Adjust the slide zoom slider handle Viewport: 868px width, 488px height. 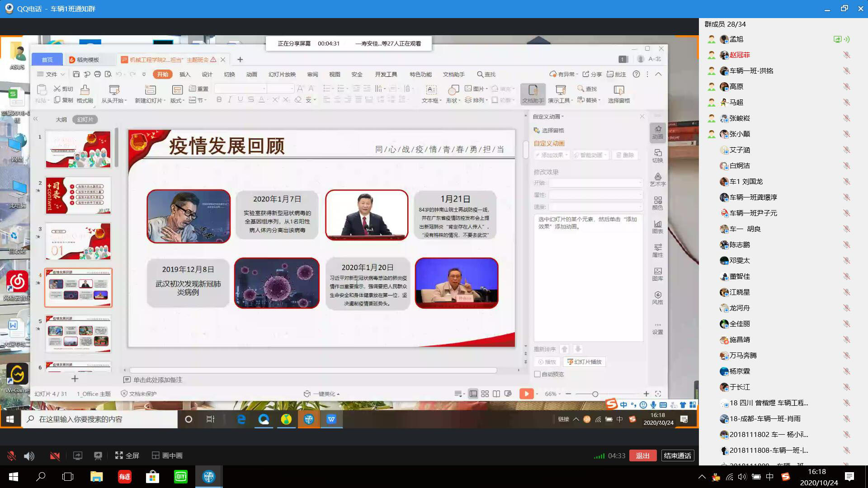pos(595,394)
